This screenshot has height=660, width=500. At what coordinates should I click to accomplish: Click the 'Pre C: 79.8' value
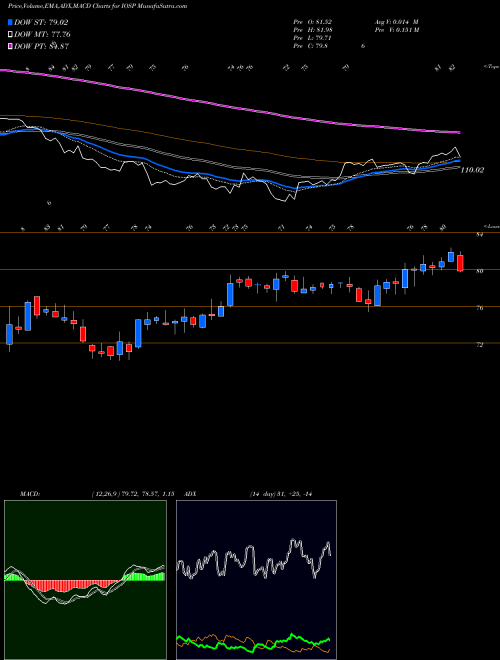pos(313,46)
